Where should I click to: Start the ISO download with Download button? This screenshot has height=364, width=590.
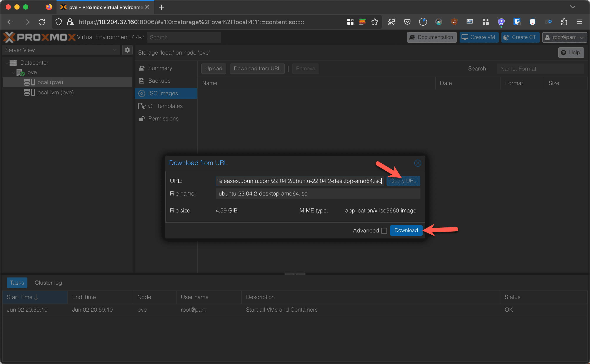click(x=406, y=230)
